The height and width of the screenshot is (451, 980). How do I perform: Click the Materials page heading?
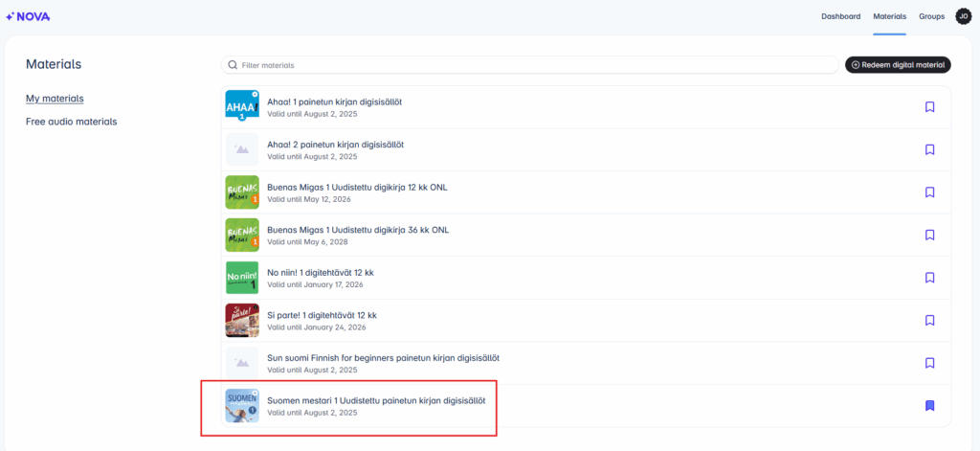tap(54, 64)
